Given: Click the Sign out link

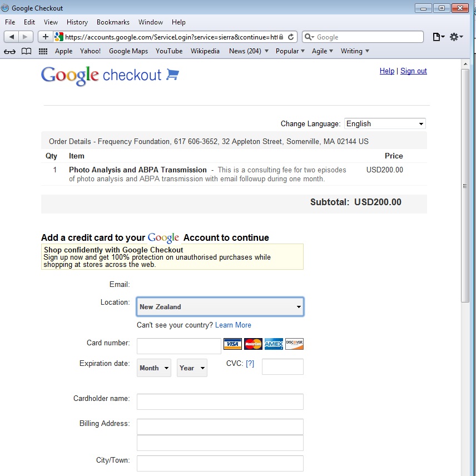Looking at the screenshot, I should click(x=414, y=71).
